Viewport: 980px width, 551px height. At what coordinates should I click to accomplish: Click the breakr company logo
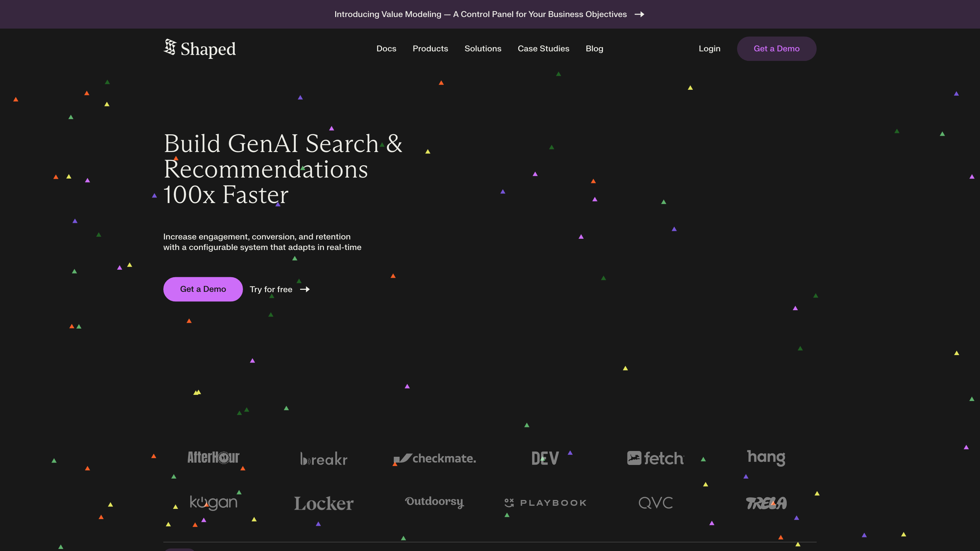point(324,458)
